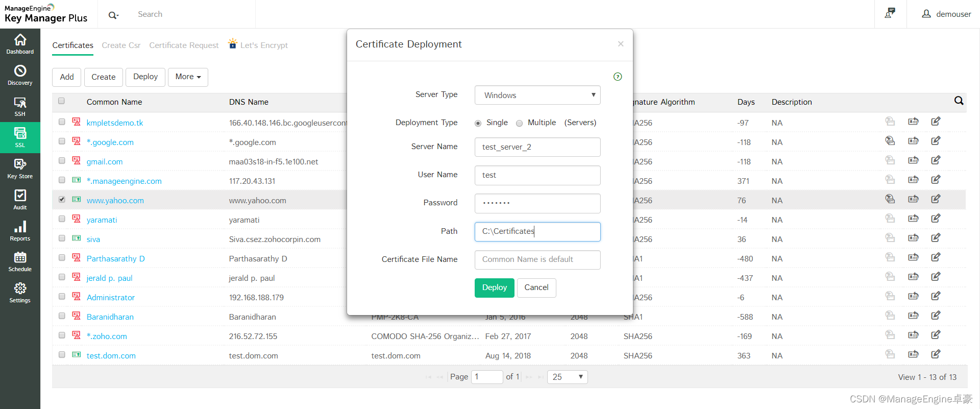Click the search magnifier icon in header
This screenshot has width=980, height=409.
(113, 15)
